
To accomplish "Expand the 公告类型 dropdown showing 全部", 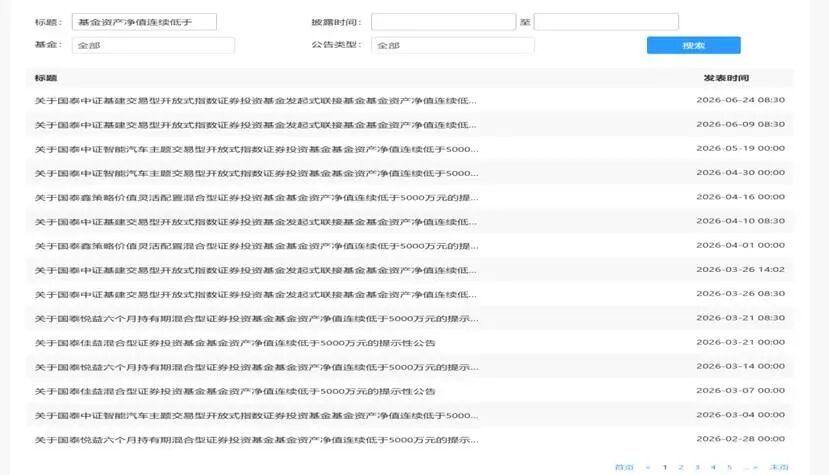I will pos(453,45).
